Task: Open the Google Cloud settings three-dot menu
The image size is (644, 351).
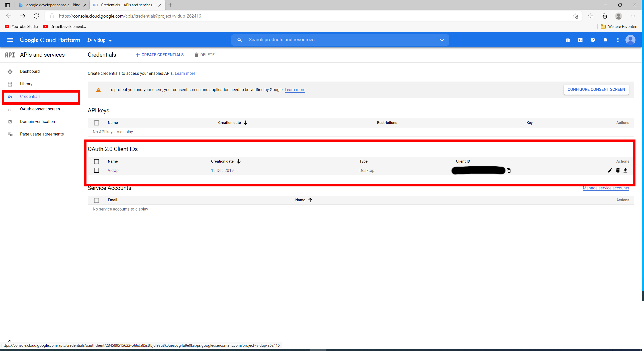Action: [618, 40]
